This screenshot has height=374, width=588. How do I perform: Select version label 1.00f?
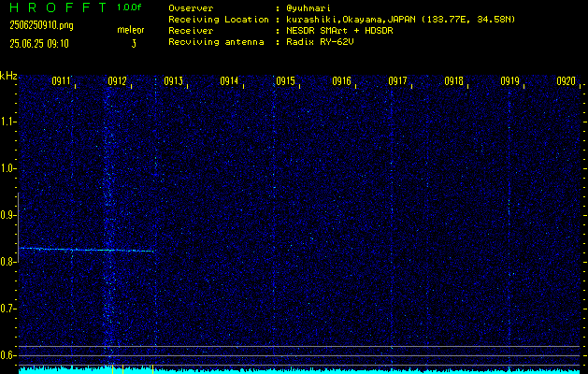(129, 7)
